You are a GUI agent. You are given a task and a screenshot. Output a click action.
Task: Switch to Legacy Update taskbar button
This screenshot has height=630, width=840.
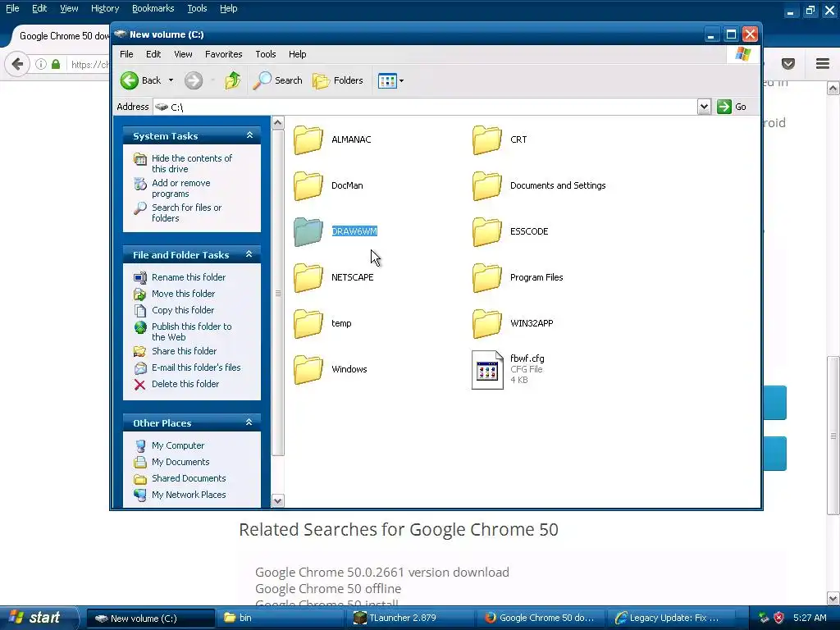point(671,619)
